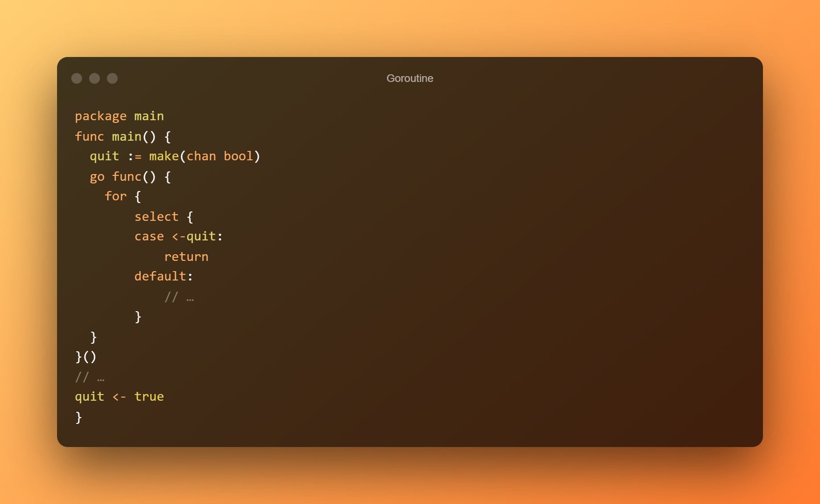820x504 pixels.
Task: Click the 'bool' type inside make
Action: tap(238, 156)
